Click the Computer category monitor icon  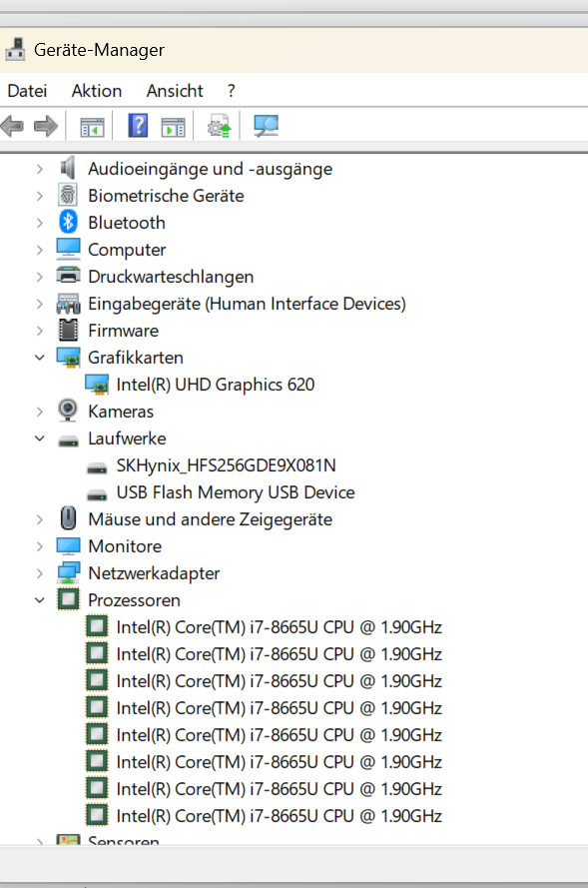[x=68, y=249]
